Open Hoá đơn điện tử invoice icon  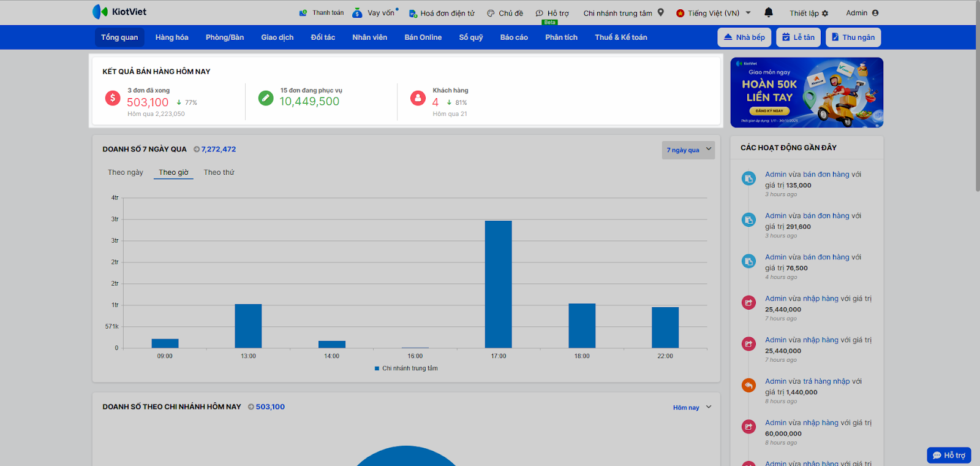pos(413,13)
